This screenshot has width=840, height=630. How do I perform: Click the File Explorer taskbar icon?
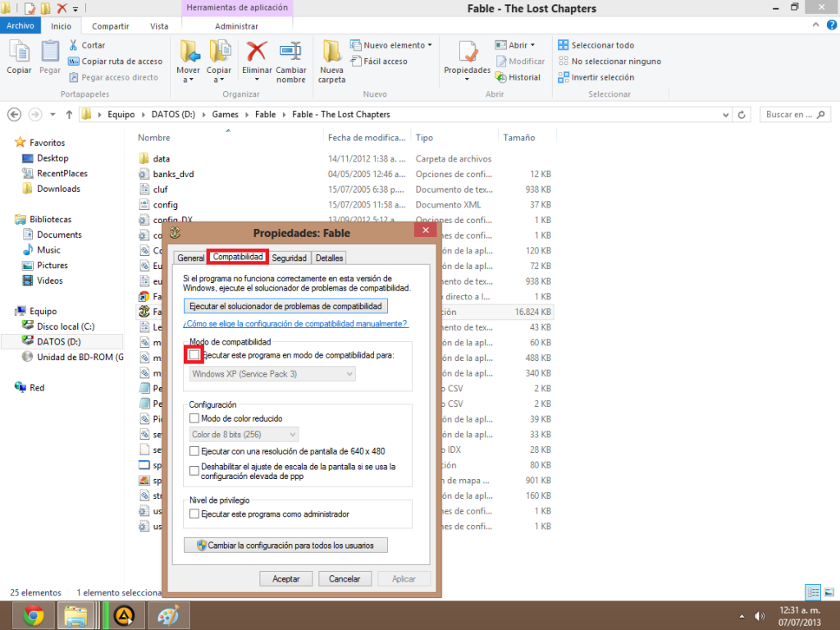pyautogui.click(x=75, y=615)
